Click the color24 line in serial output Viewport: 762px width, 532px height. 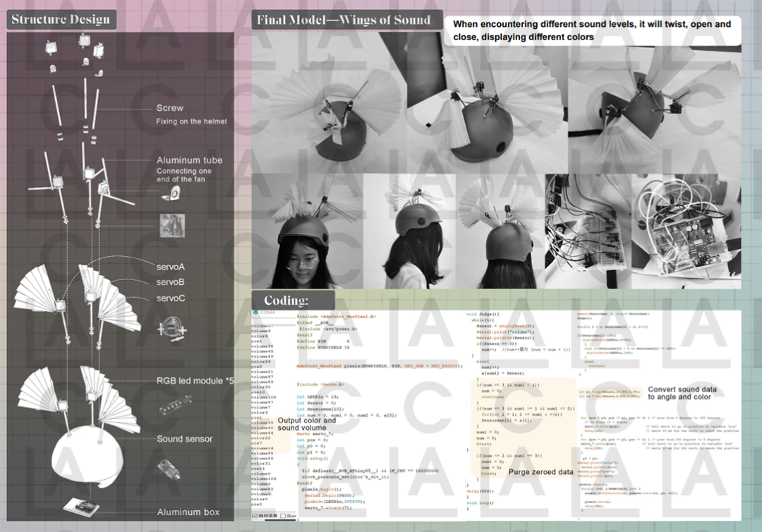pos(260,361)
